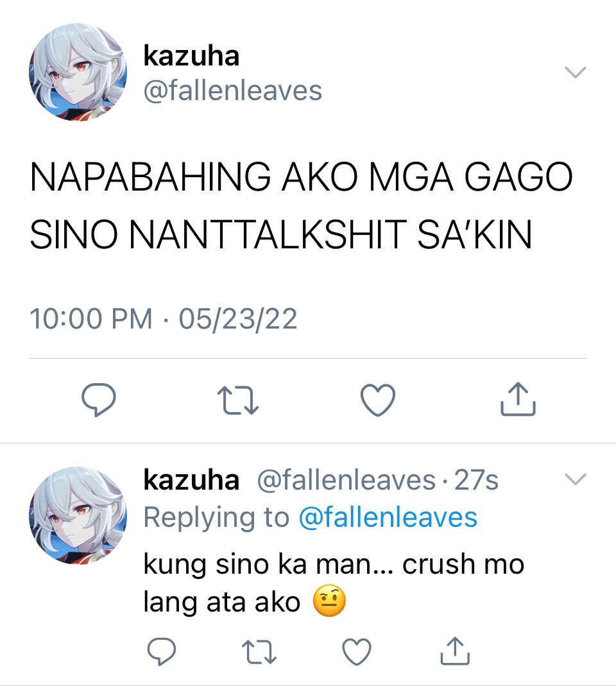
Task: Share the main tweet
Action: (518, 399)
